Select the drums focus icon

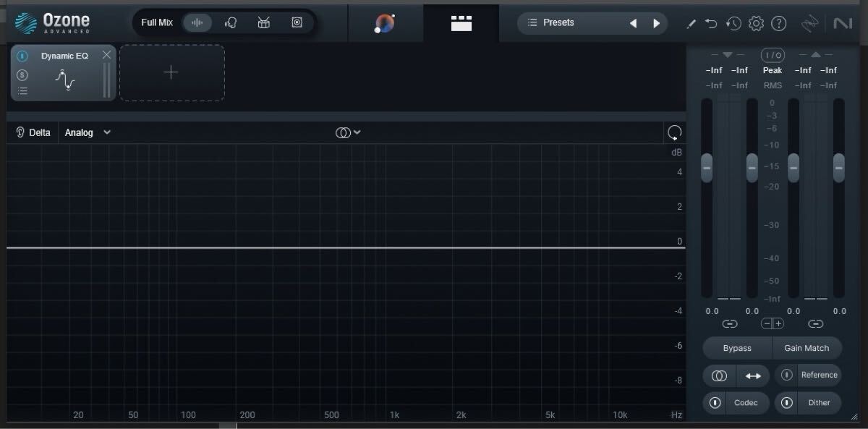[263, 22]
